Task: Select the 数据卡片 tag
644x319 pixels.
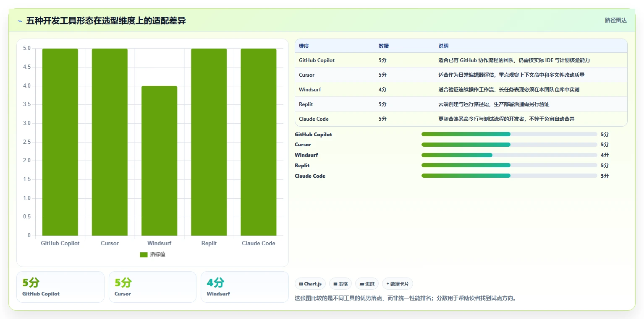Action: [398, 284]
